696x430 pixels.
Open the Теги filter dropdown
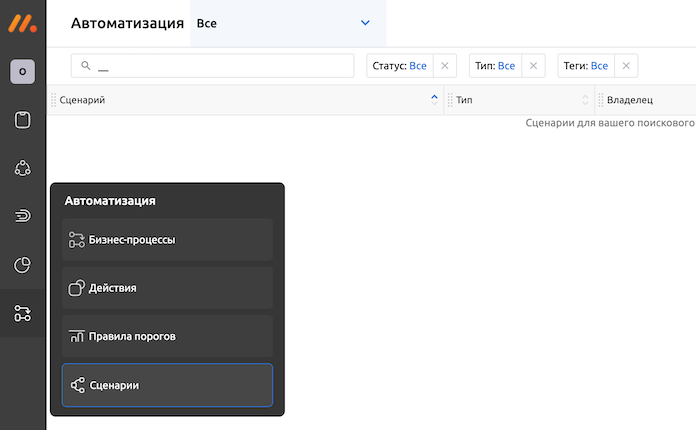coord(585,66)
